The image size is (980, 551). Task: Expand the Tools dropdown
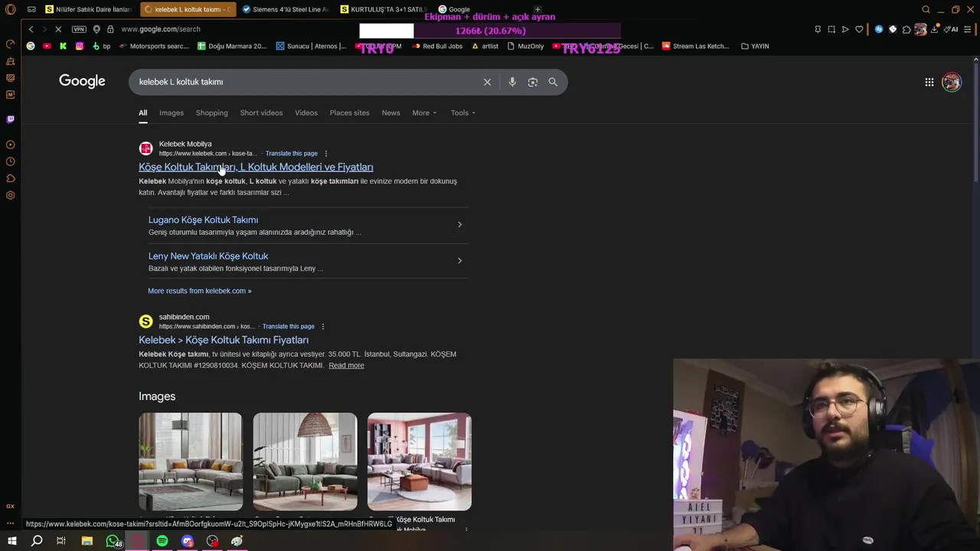pos(463,112)
